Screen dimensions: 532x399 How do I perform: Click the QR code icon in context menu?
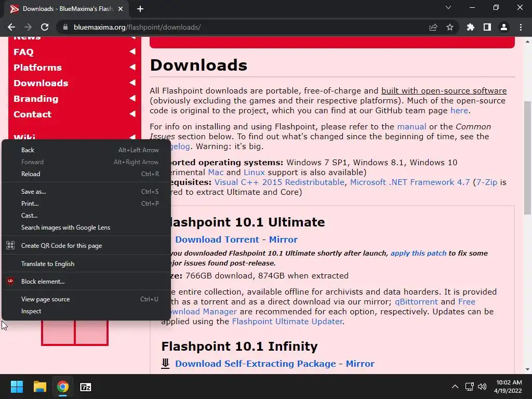(x=10, y=245)
